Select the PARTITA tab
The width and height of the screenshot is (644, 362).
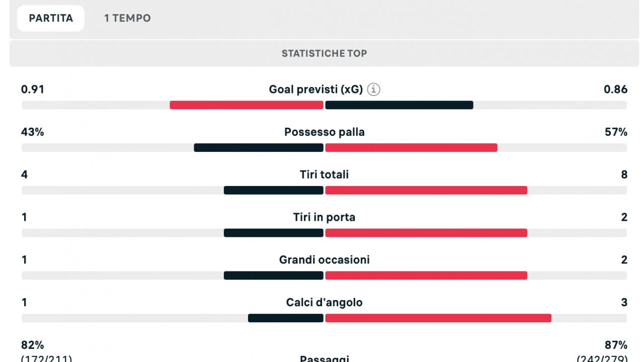click(x=51, y=18)
